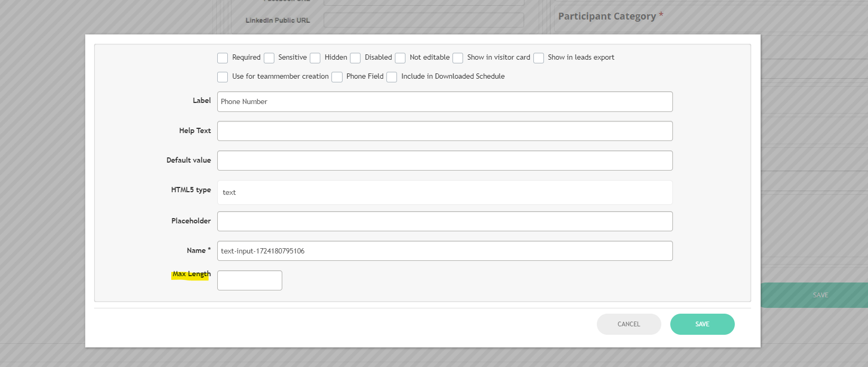The height and width of the screenshot is (367, 868).
Task: Save the field settings in dialog
Action: (x=702, y=324)
